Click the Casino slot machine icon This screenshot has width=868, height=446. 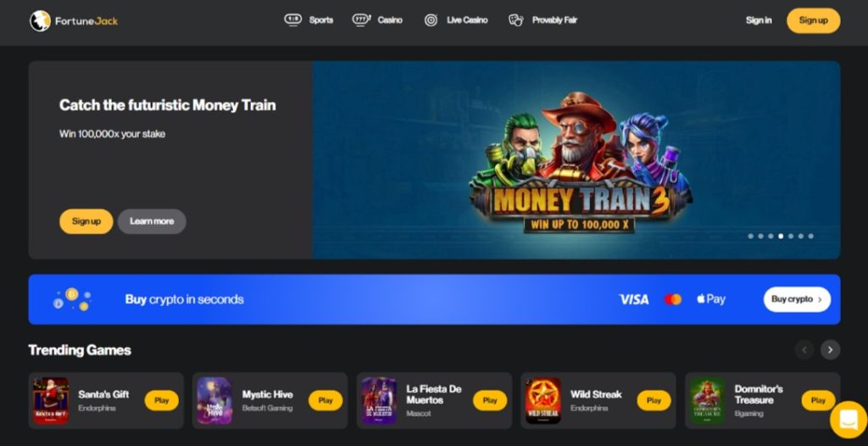click(x=361, y=20)
